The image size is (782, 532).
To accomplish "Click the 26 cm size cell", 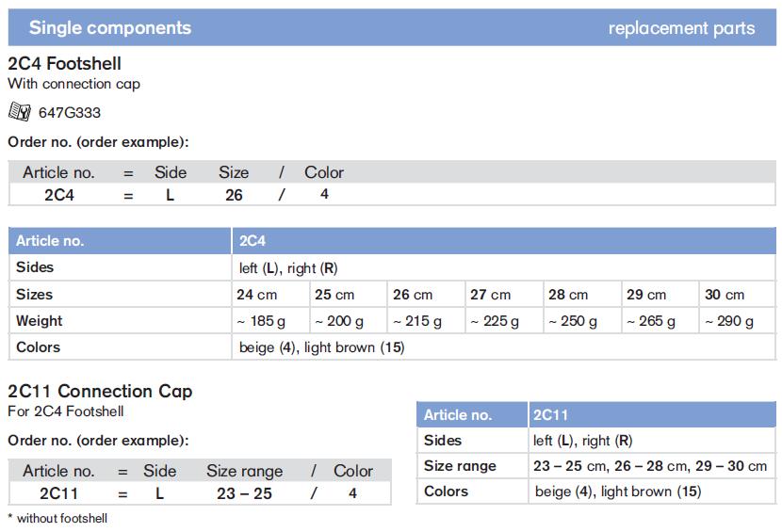I will tap(413, 295).
